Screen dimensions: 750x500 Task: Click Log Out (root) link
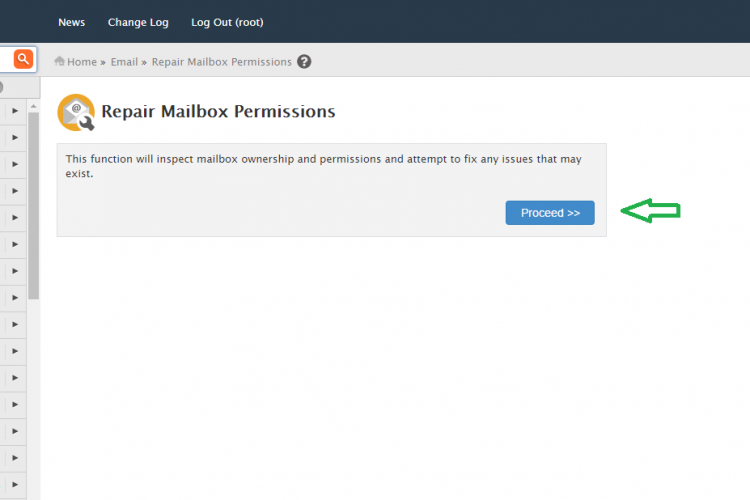coord(227,22)
